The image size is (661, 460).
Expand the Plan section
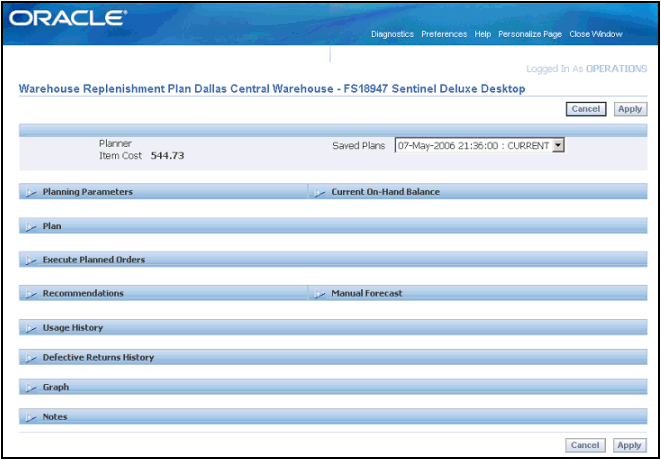(x=32, y=226)
